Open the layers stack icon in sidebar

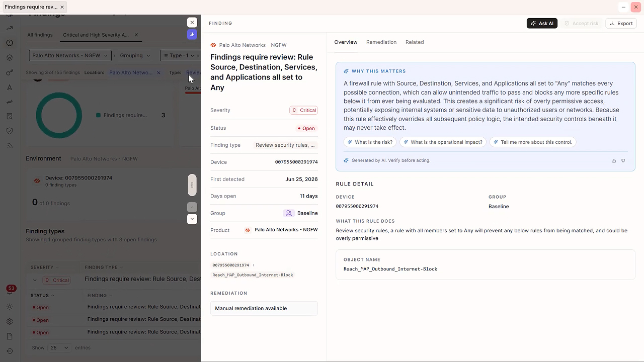pos(10,58)
